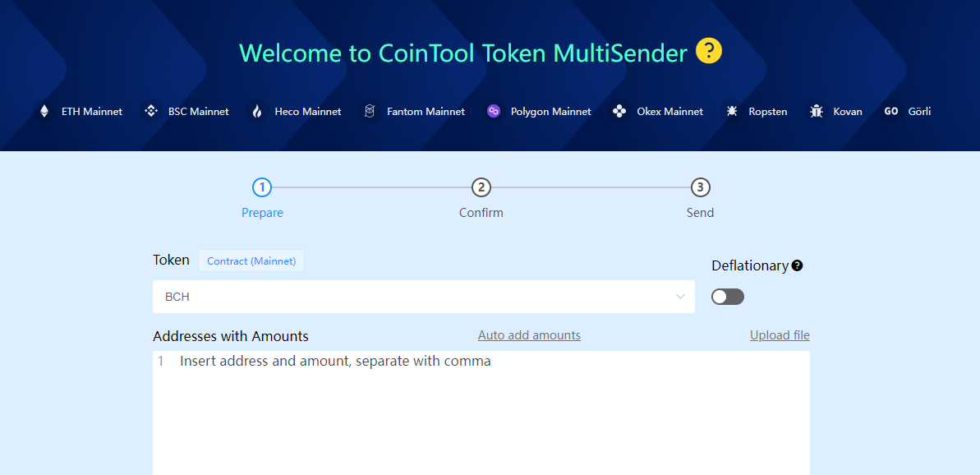Screen dimensions: 980x475
Task: Click the Upload file link
Action: 780,335
